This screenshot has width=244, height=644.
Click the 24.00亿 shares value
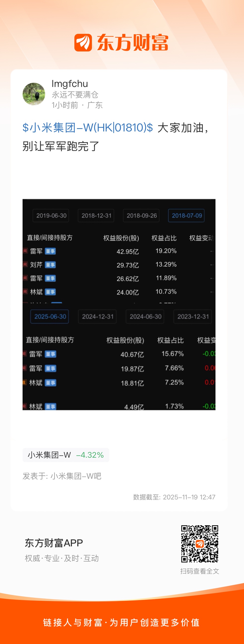coord(128,292)
